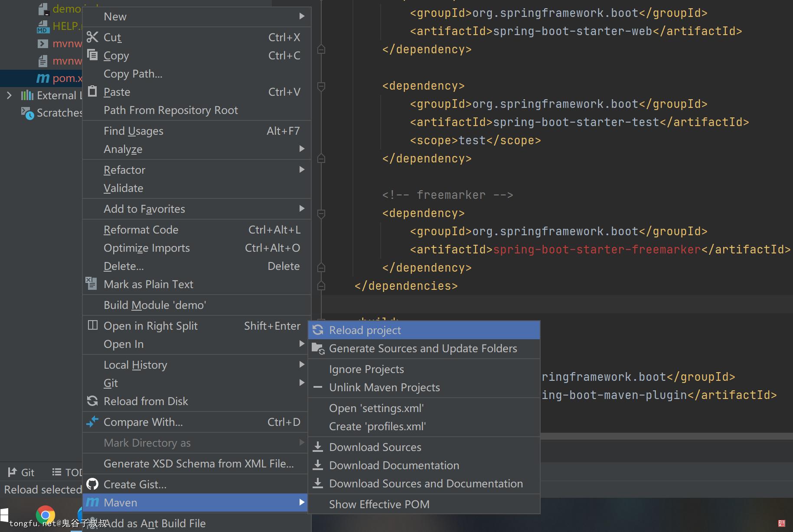Expand the External Libraries tree node

(x=9, y=95)
